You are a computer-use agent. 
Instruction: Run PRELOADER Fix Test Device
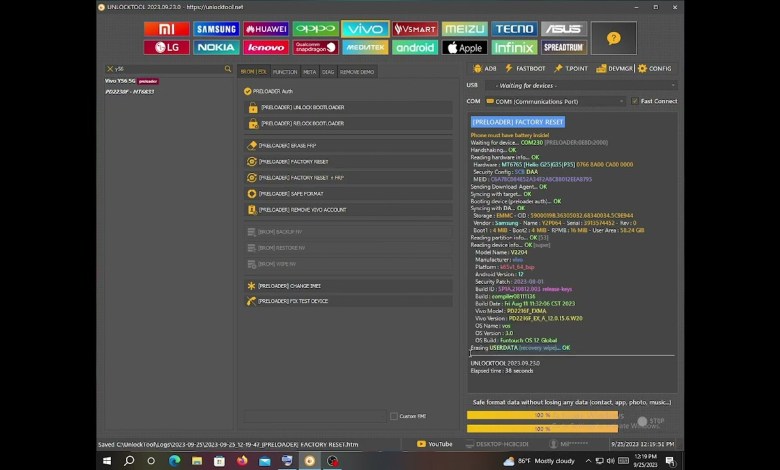click(x=348, y=301)
